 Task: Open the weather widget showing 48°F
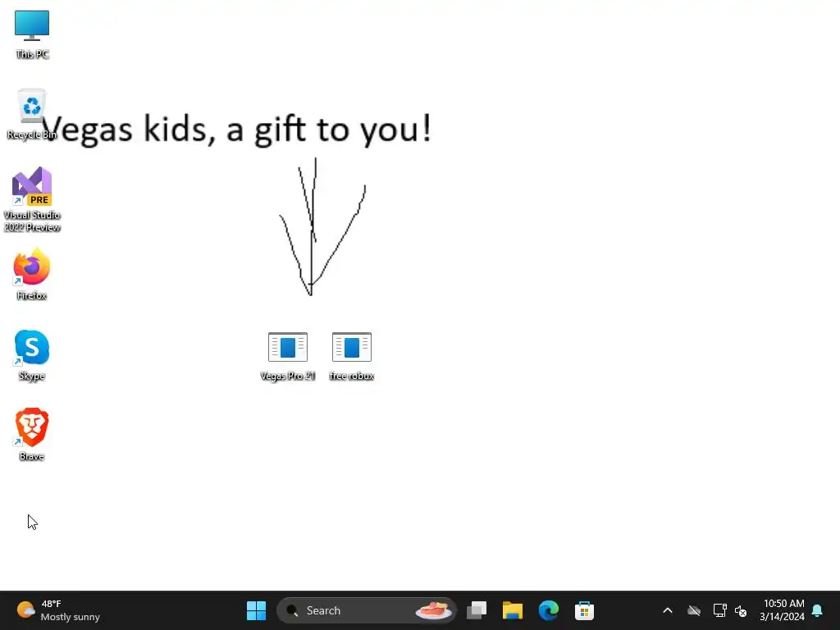58,610
